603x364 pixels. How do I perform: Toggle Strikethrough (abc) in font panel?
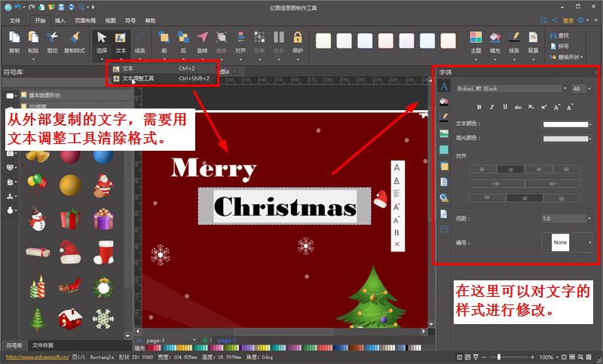point(518,107)
